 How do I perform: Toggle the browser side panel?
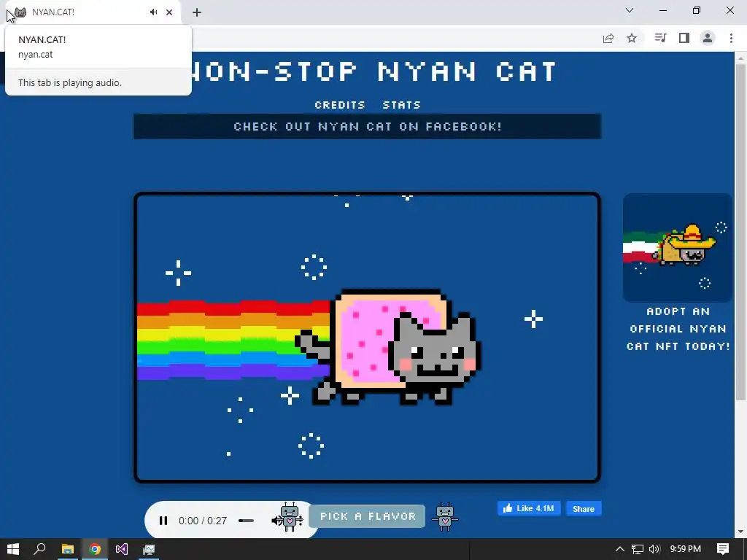click(684, 38)
